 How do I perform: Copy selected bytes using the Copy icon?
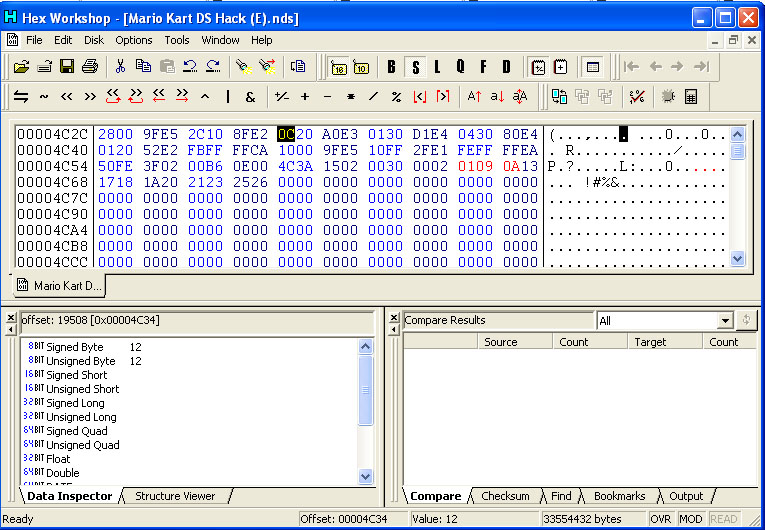point(143,67)
